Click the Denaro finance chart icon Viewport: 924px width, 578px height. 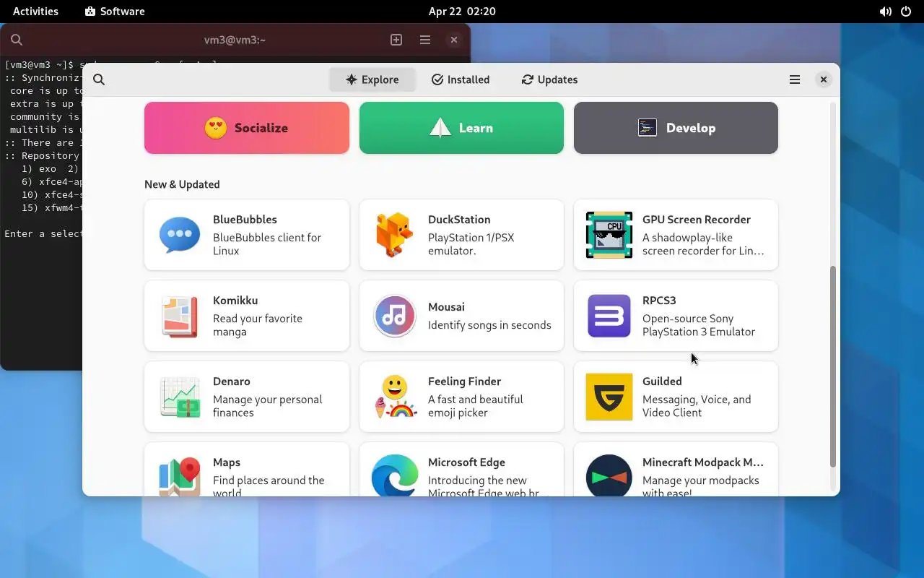[x=180, y=397]
